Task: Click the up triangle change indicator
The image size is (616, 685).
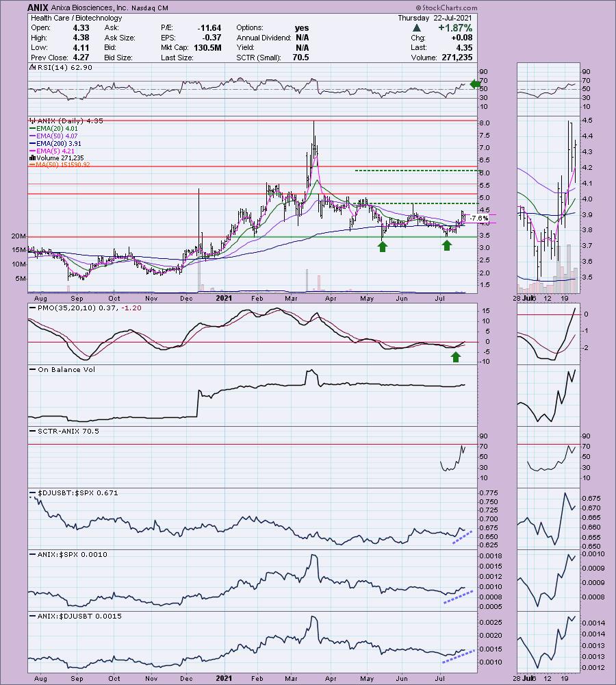Action: click(417, 27)
